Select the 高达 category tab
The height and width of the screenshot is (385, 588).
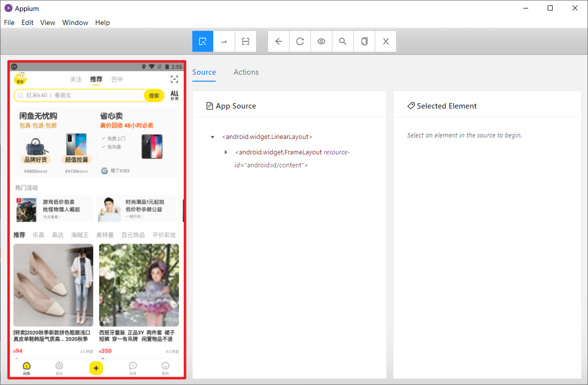click(57, 235)
